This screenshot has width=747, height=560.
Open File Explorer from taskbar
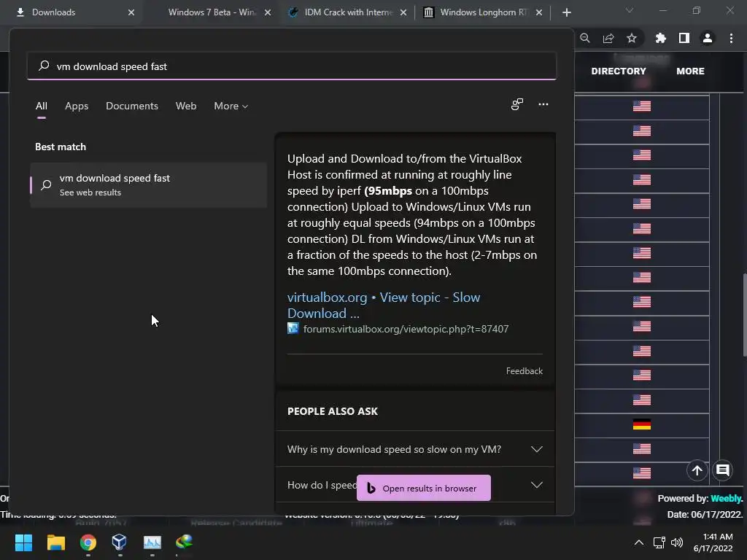pyautogui.click(x=55, y=542)
